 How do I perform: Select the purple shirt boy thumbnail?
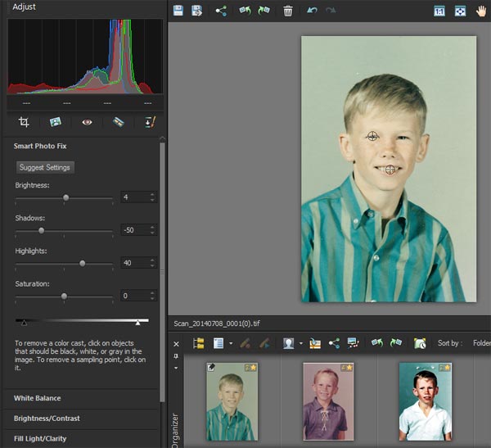point(328,401)
